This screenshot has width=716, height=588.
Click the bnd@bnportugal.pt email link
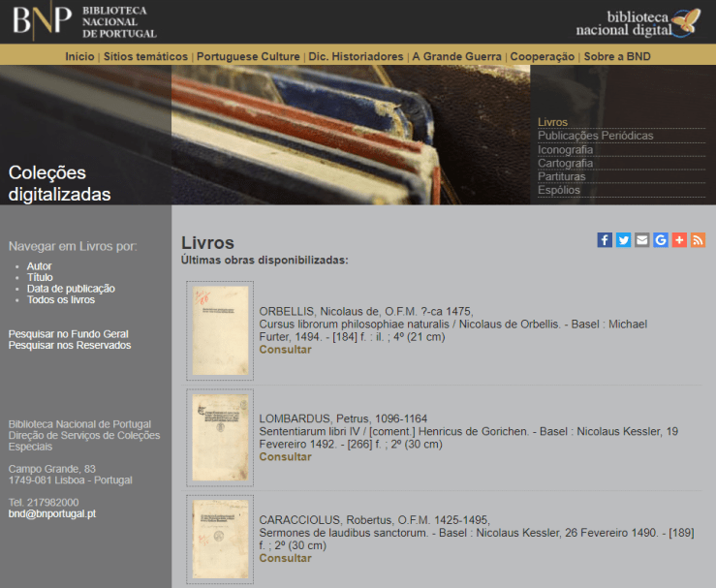(x=51, y=514)
